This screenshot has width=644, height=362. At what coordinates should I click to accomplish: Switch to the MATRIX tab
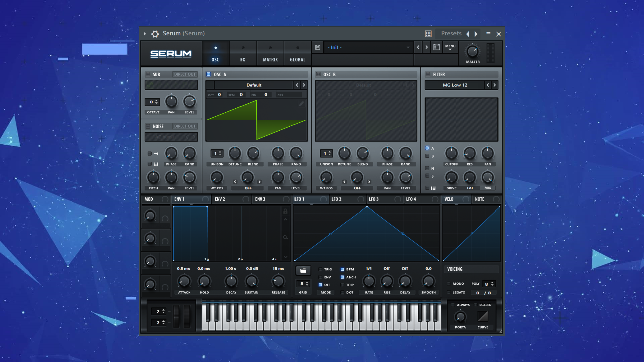pos(270,53)
